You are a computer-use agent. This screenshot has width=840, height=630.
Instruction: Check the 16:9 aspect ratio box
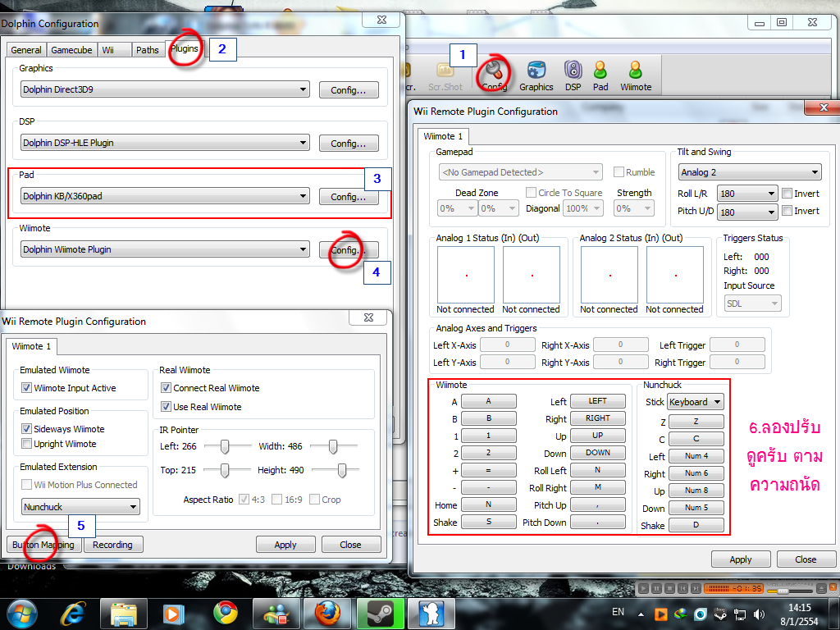coord(277,500)
